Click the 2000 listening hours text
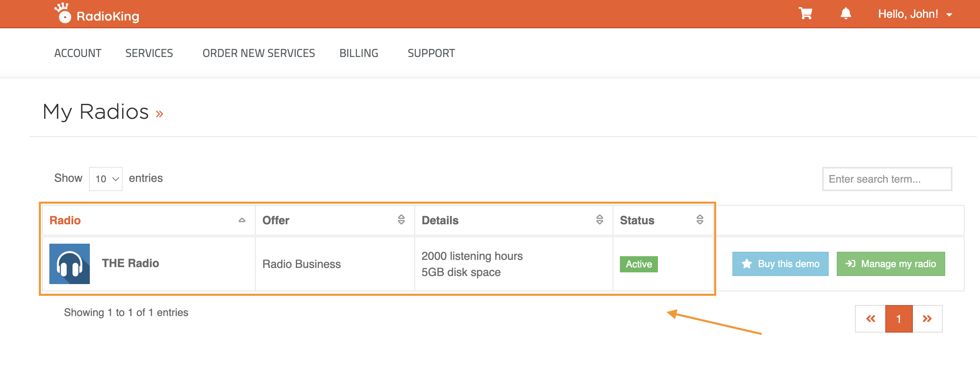The width and height of the screenshot is (980, 375). (x=472, y=256)
